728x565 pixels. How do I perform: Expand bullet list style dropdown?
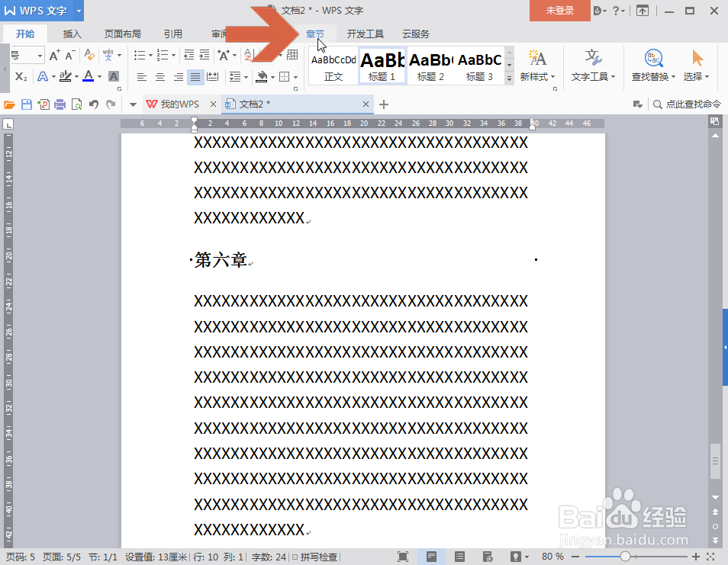[150, 56]
